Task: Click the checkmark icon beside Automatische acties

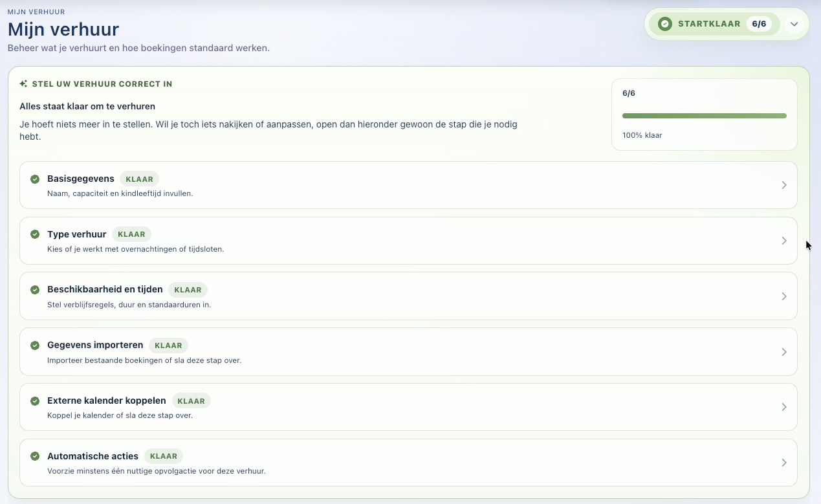Action: (x=35, y=456)
